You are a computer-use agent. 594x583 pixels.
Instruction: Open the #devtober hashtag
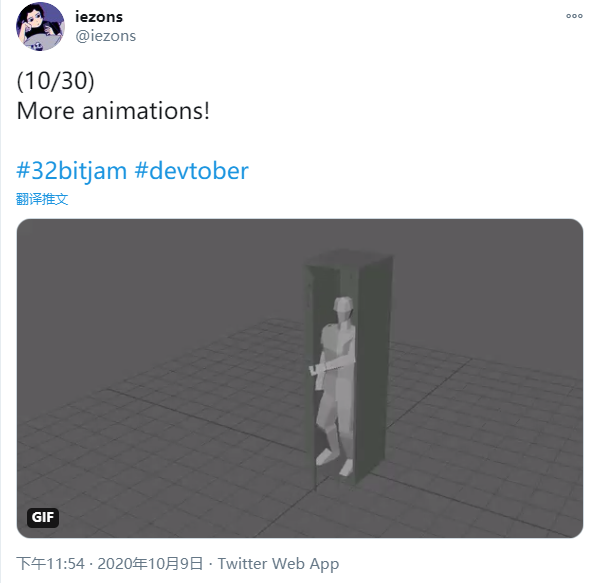coord(191,170)
